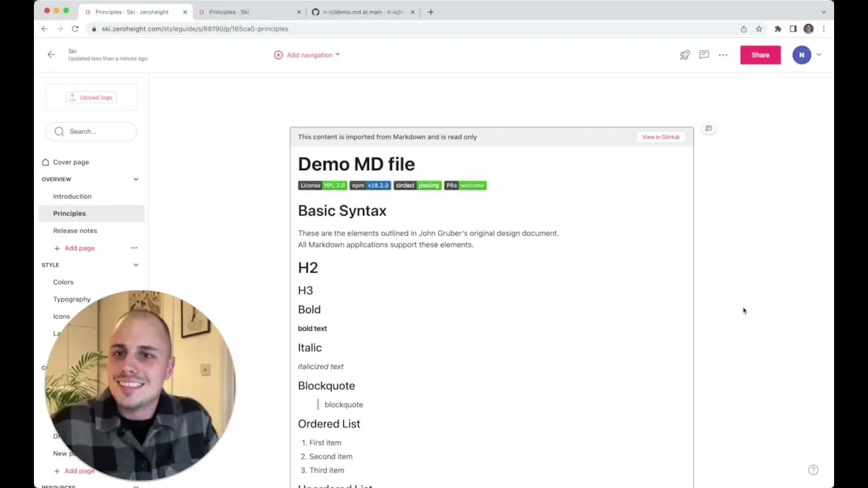Switch to the second 'Principles - Ski' tab
868x488 pixels.
(x=248, y=12)
